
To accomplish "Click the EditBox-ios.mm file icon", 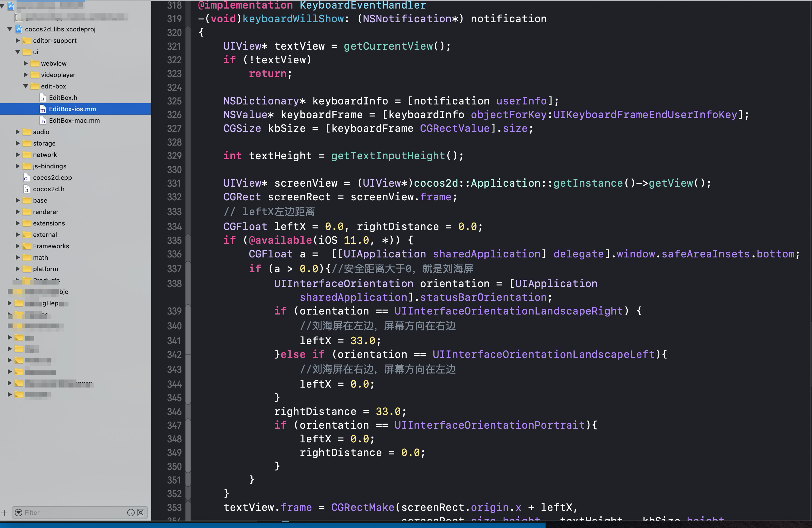I will coord(43,109).
